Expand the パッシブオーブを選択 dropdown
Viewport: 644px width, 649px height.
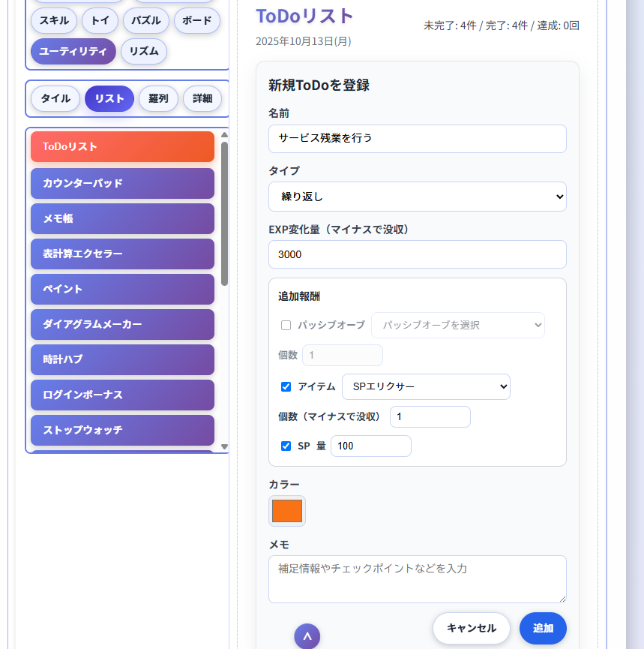click(x=458, y=325)
